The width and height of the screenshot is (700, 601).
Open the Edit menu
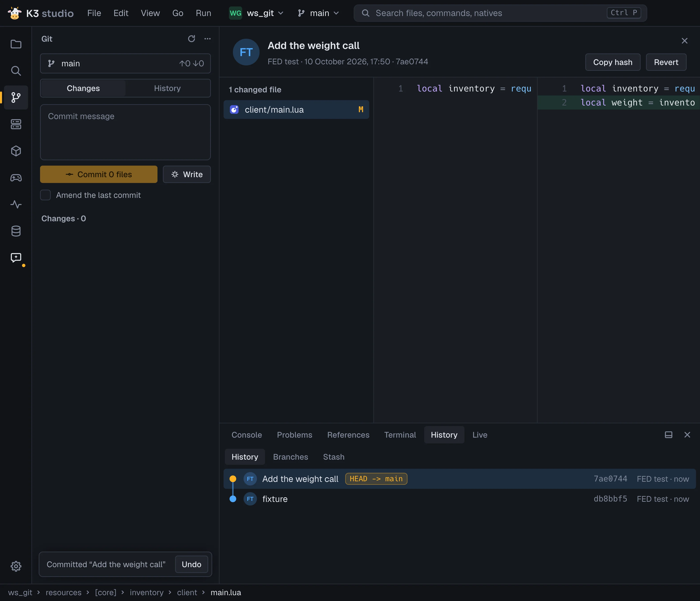click(121, 13)
